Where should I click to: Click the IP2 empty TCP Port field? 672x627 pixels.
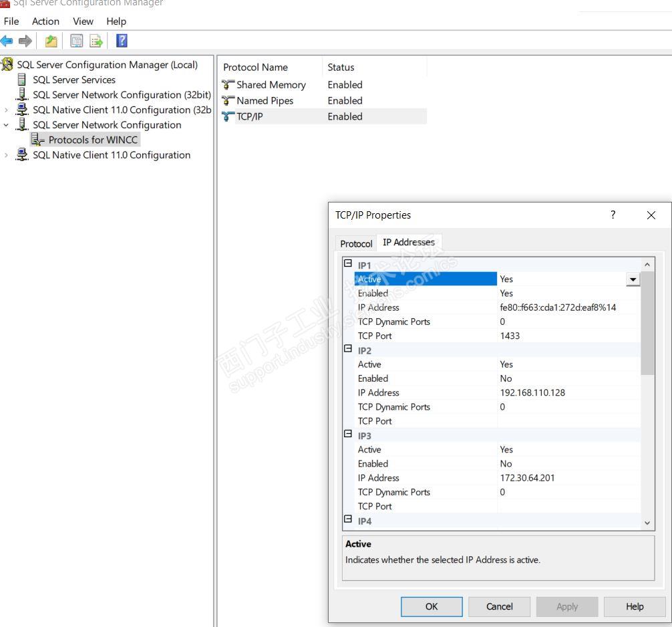[x=568, y=421]
